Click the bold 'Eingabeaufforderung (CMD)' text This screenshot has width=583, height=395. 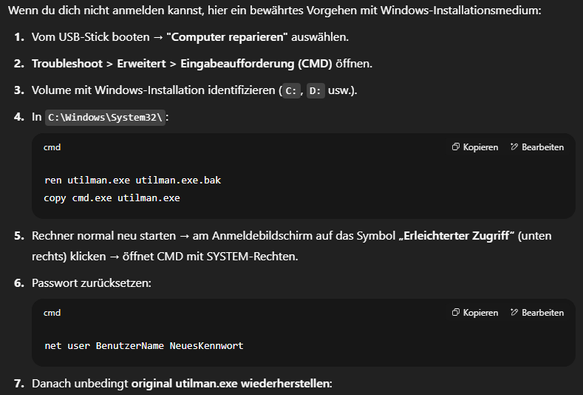coord(256,64)
